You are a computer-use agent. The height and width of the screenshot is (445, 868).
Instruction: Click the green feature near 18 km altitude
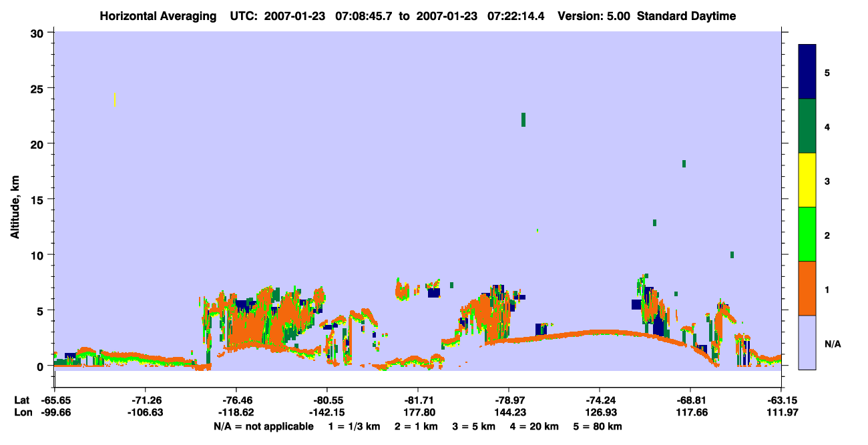(684, 163)
